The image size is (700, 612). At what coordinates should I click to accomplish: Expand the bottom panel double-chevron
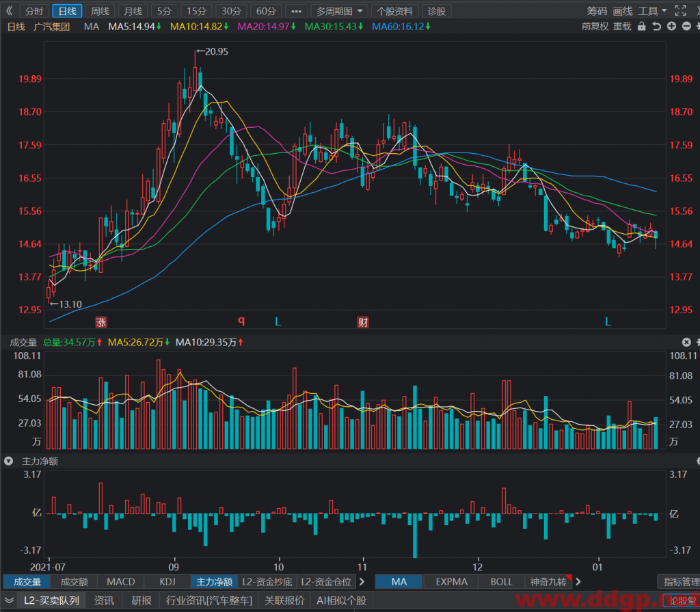9,600
